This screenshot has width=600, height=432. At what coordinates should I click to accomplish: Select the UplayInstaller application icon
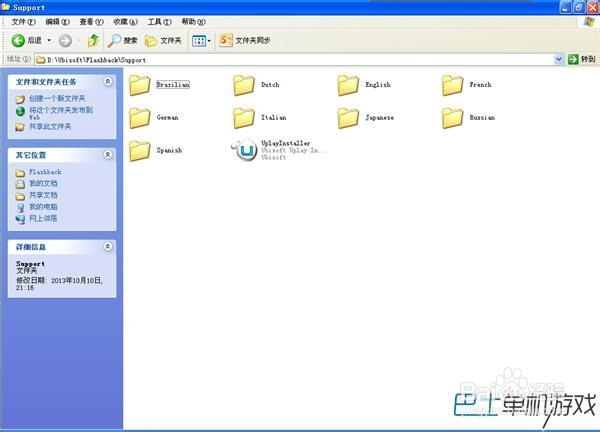coord(245,151)
